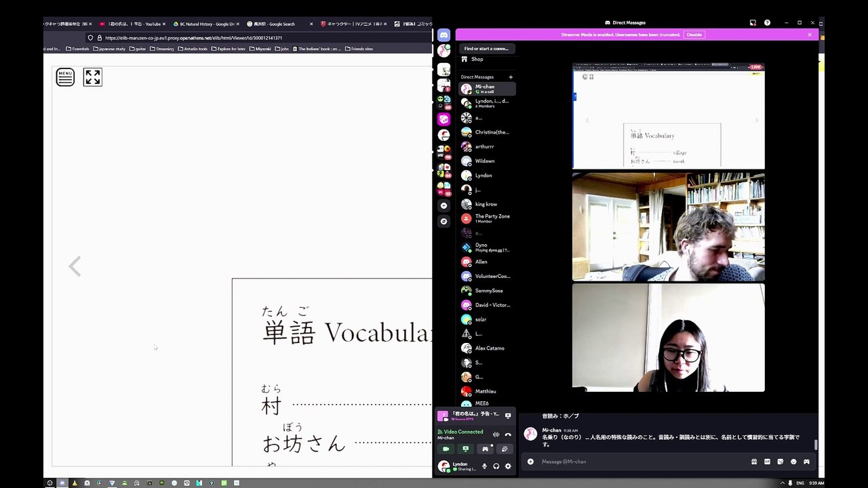868x488 pixels.
Task: Open the Discord help question mark icon
Action: [767, 22]
